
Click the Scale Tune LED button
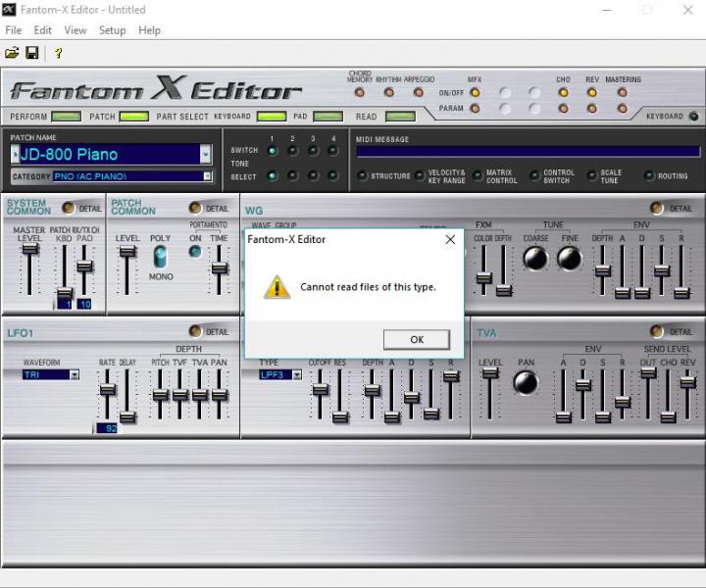592,175
